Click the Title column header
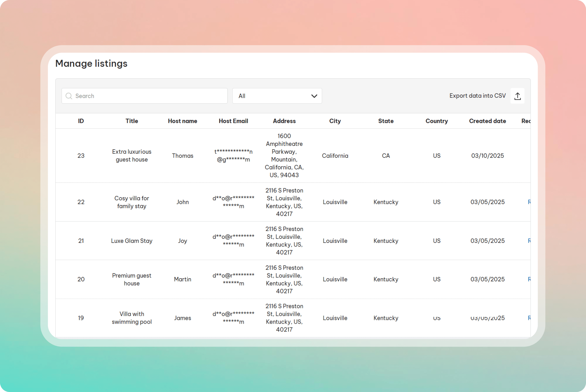This screenshot has height=392, width=586. pos(132,121)
